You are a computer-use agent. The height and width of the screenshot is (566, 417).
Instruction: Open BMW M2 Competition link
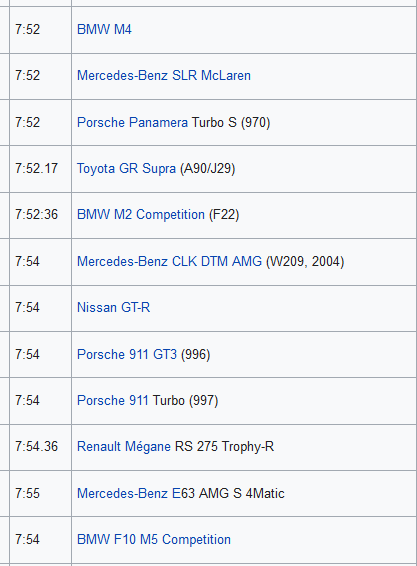tap(140, 215)
